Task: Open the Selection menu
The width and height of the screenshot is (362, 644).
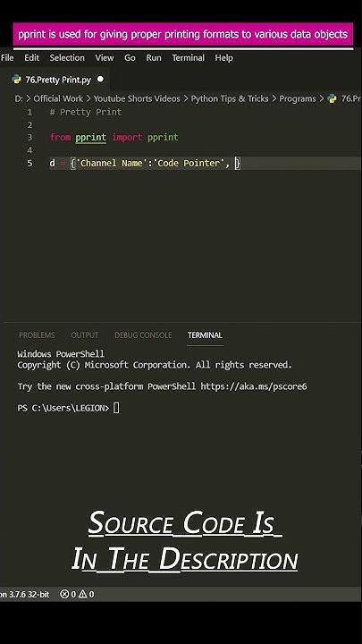Action: (67, 58)
